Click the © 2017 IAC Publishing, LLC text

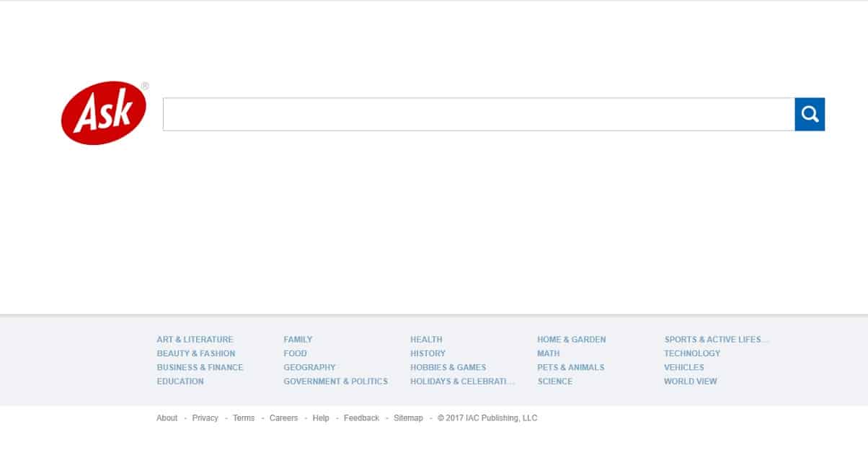[487, 418]
